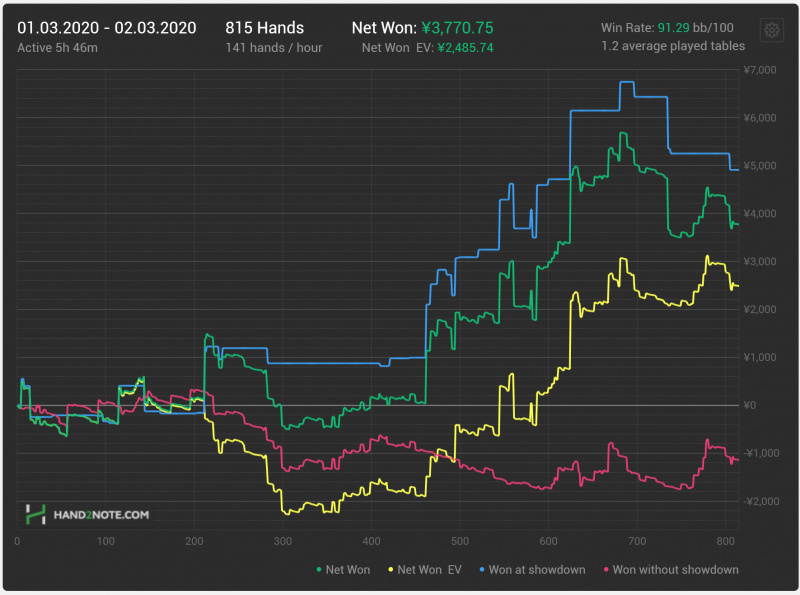The width and height of the screenshot is (800, 595).
Task: Click the 815 Hands counter
Action: [266, 28]
